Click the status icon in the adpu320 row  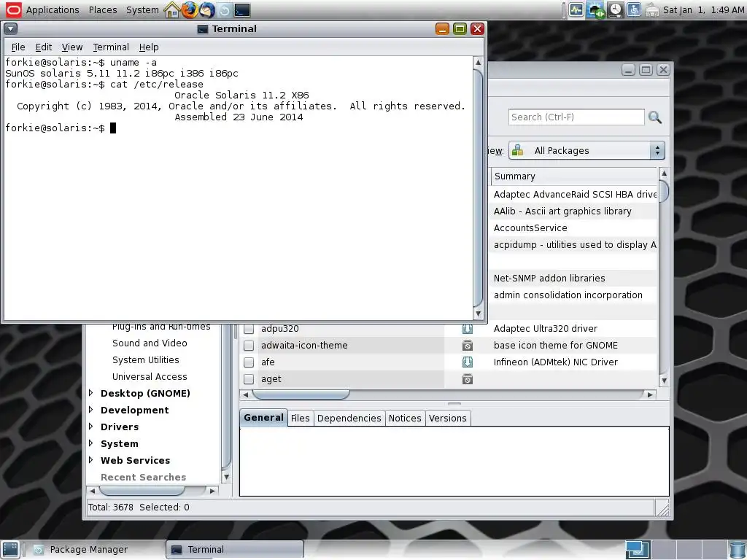[x=468, y=329]
